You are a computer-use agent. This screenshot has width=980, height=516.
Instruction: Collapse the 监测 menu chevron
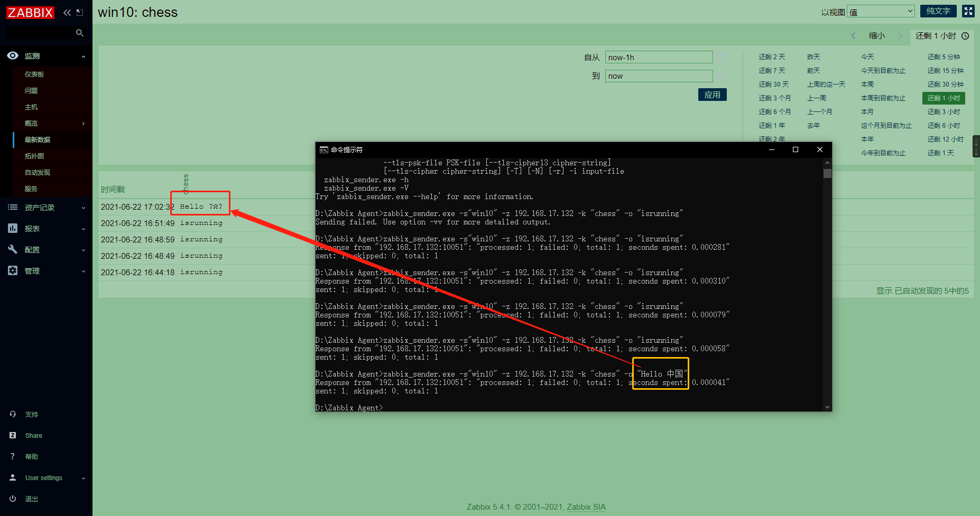click(x=84, y=57)
